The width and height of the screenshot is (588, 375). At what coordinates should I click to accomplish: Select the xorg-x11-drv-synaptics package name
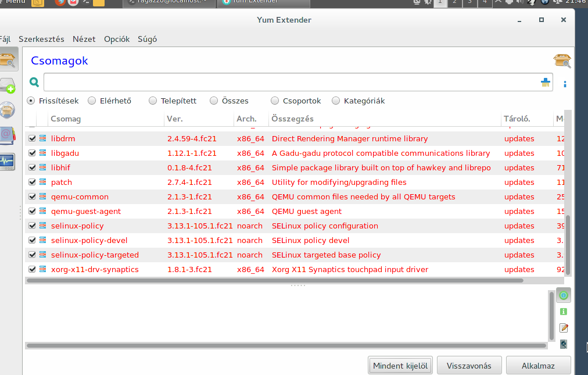point(95,270)
